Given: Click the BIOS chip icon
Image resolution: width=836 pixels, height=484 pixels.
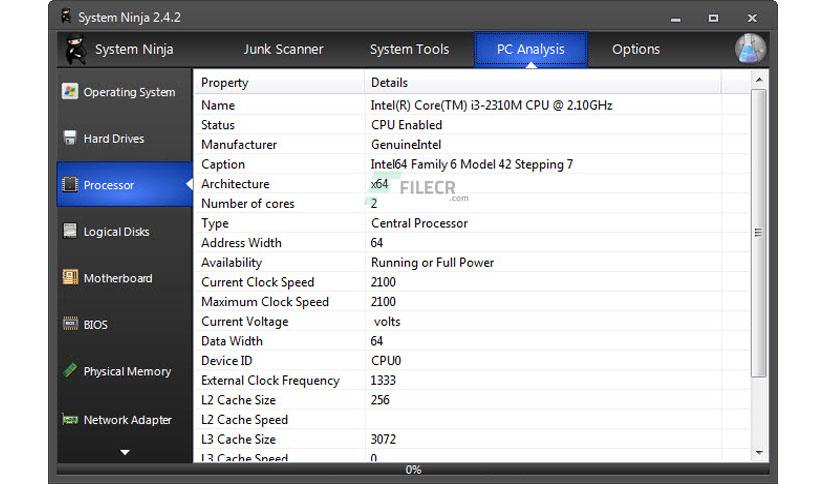Looking at the screenshot, I should pos(70,324).
